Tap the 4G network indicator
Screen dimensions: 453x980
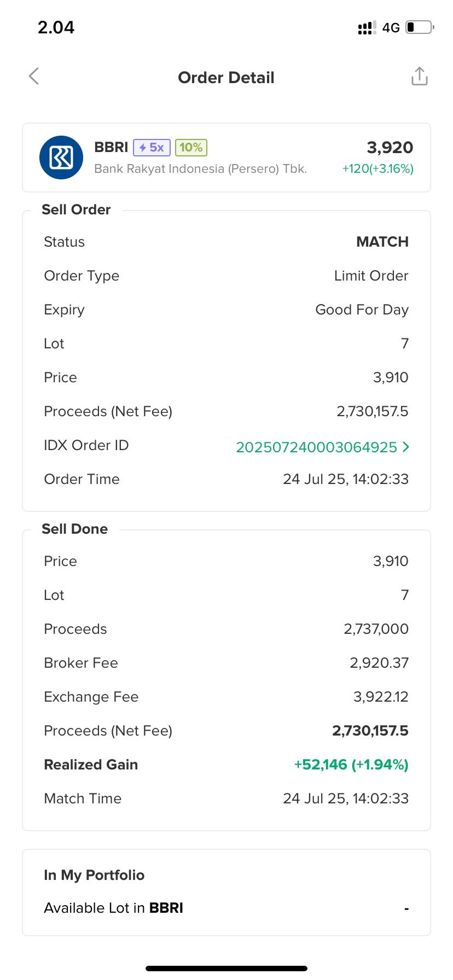click(x=391, y=28)
